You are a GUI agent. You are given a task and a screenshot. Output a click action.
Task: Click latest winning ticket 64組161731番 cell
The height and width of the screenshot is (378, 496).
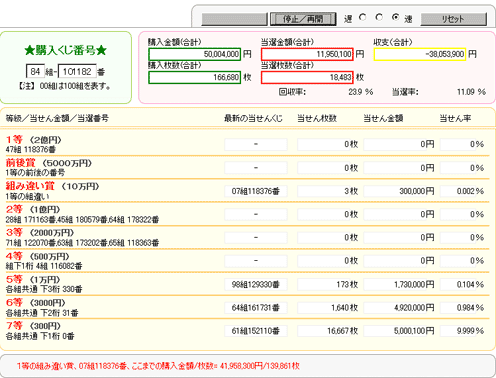click(x=256, y=308)
